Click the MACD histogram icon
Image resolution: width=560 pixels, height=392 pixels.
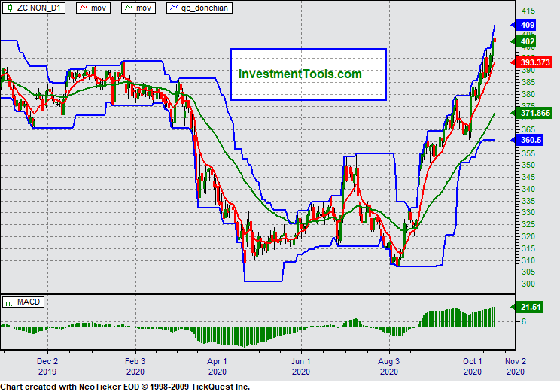[x=10, y=302]
